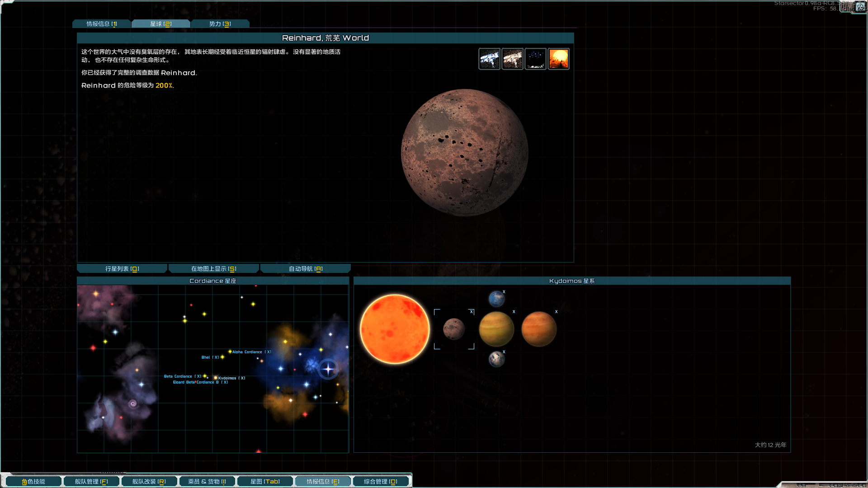Open 星图 Tab star map
This screenshot has width=868, height=488.
coord(265,482)
